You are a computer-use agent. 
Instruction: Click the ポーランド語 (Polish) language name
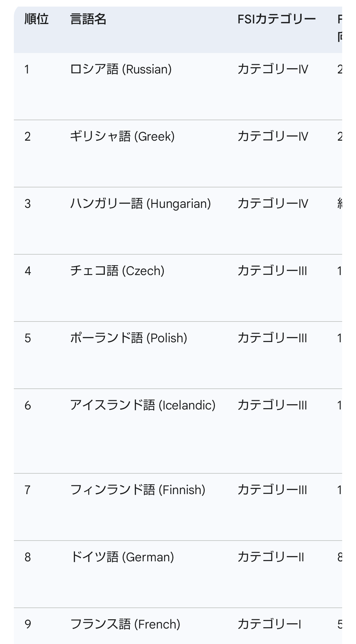coord(129,338)
